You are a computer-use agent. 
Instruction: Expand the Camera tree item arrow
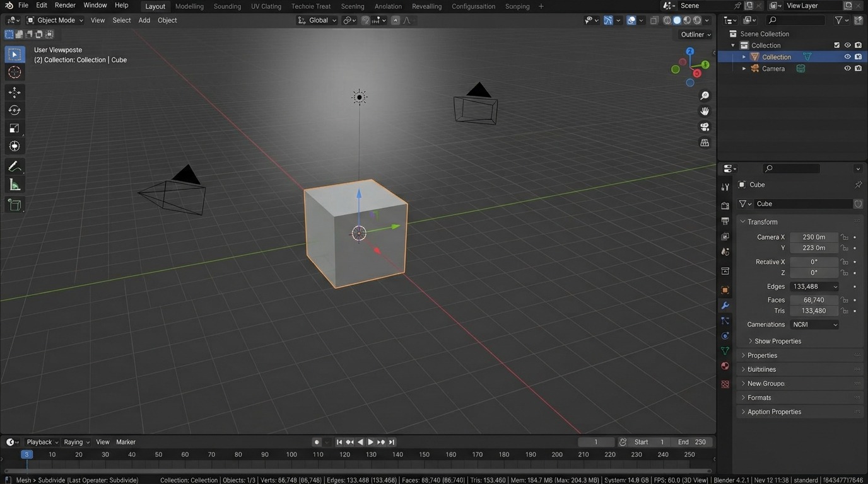tap(744, 69)
